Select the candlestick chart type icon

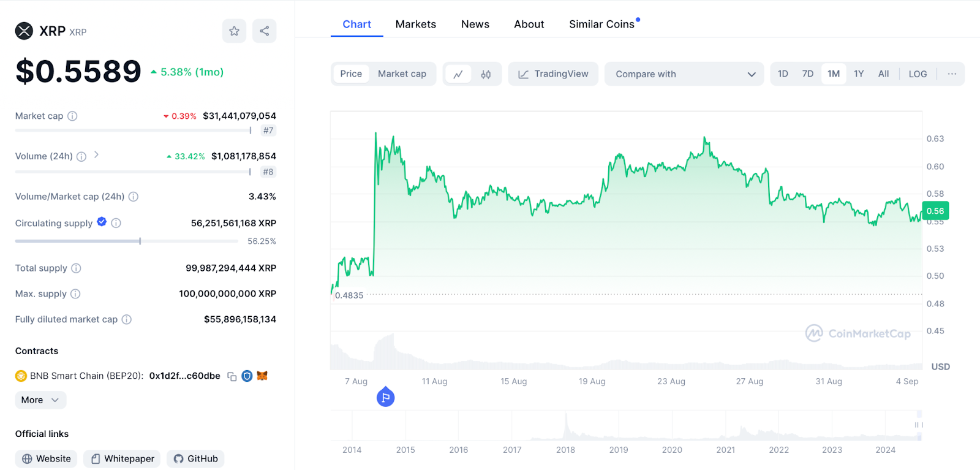click(x=486, y=74)
